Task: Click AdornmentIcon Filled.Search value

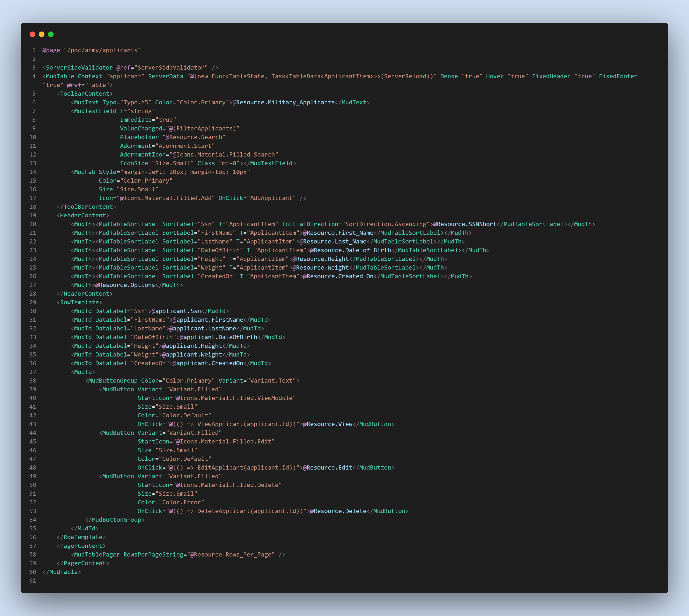Action: pyautogui.click(x=224, y=154)
